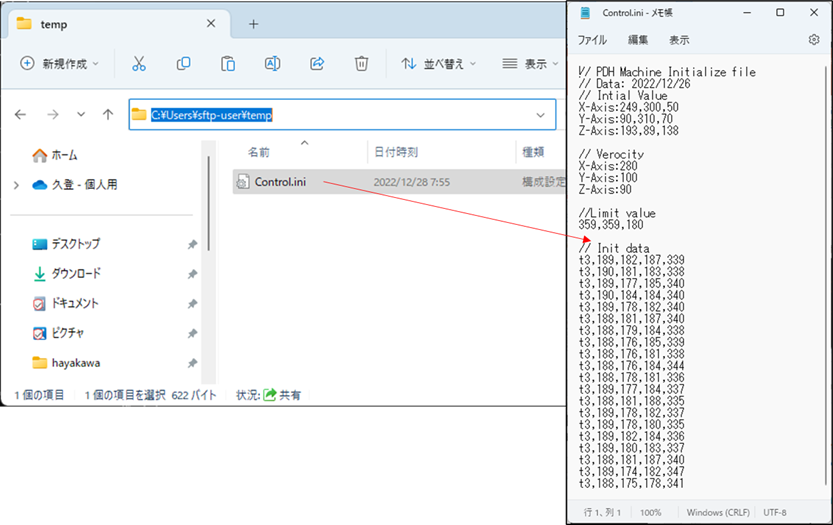Image resolution: width=833 pixels, height=525 pixels.
Task: Open the ファイル menu in Notepad
Action: (x=592, y=40)
